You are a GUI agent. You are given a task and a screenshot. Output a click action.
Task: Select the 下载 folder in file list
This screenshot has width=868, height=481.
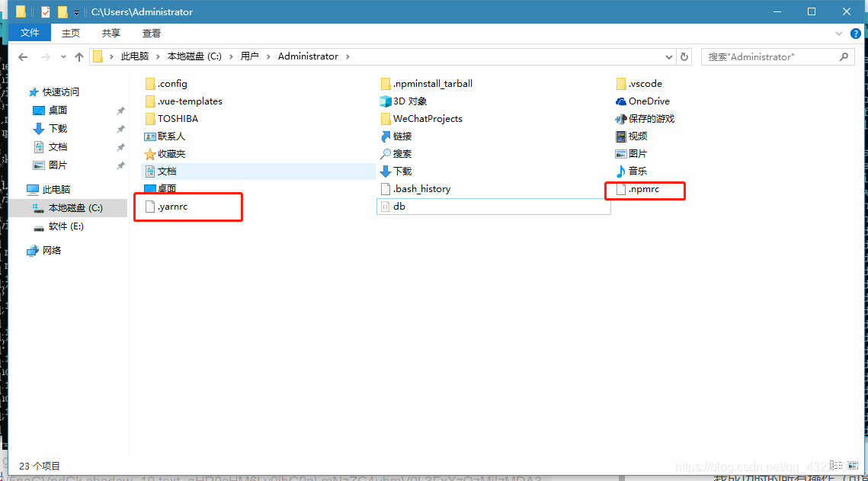(397, 171)
